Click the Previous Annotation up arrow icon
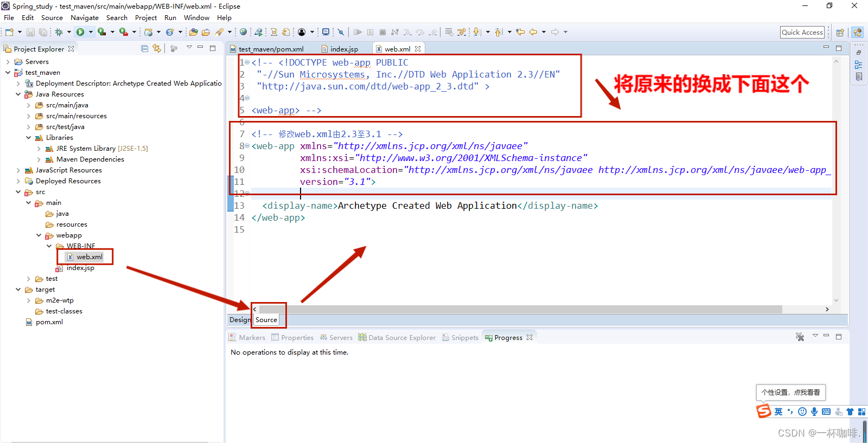This screenshot has width=868, height=443. pos(499,32)
